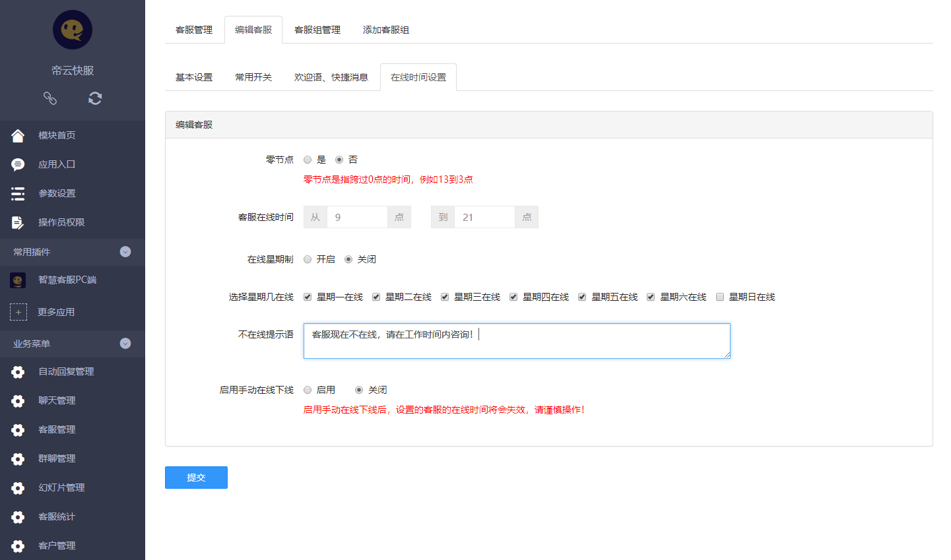Open the 客服组管理 tab
951x560 pixels.
pos(317,30)
